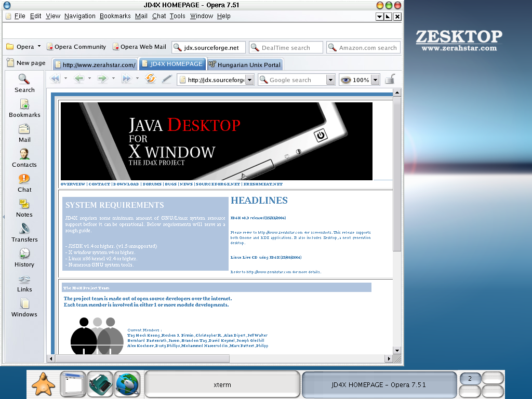Click the Opera window menu icon in title bar
The width and height of the screenshot is (532, 399).
click(x=7, y=5)
